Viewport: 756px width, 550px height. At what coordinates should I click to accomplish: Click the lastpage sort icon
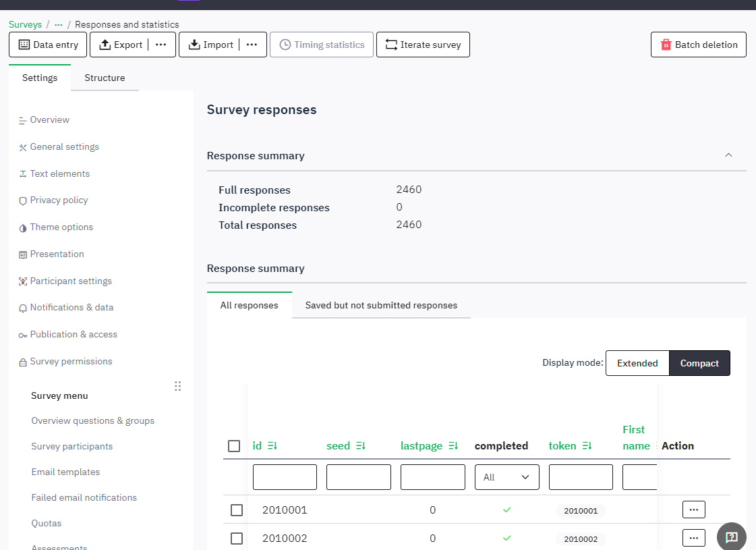(453, 446)
